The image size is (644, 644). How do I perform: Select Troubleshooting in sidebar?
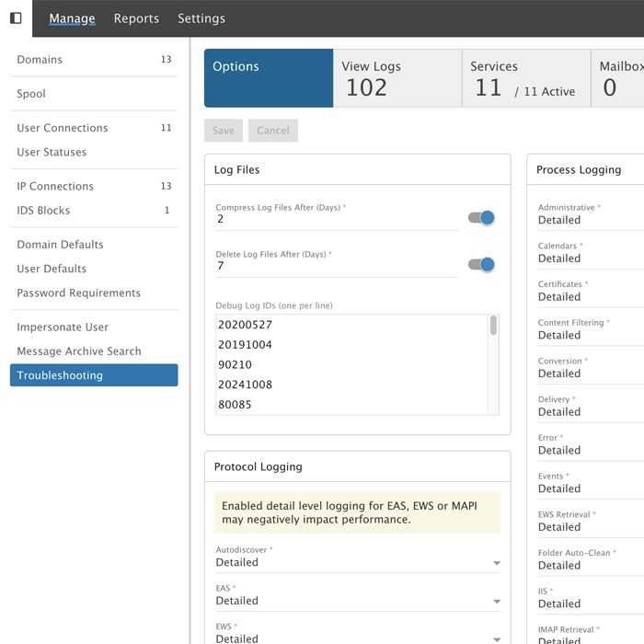coord(94,375)
